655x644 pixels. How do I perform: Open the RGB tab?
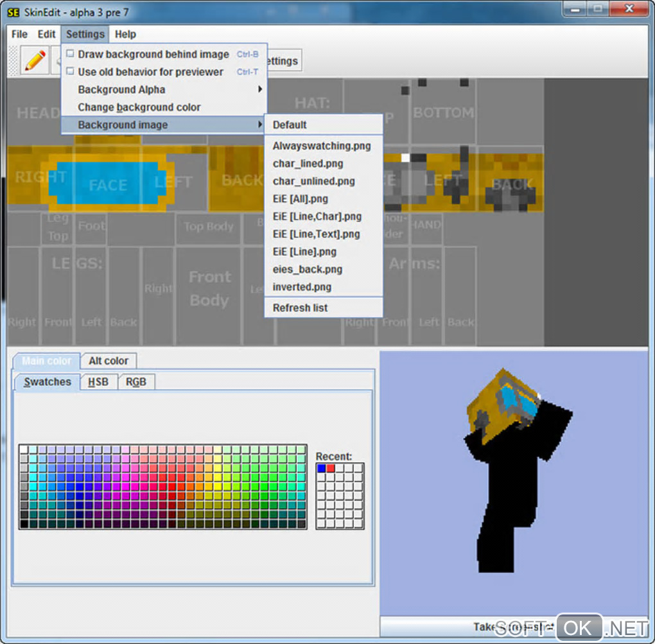136,382
